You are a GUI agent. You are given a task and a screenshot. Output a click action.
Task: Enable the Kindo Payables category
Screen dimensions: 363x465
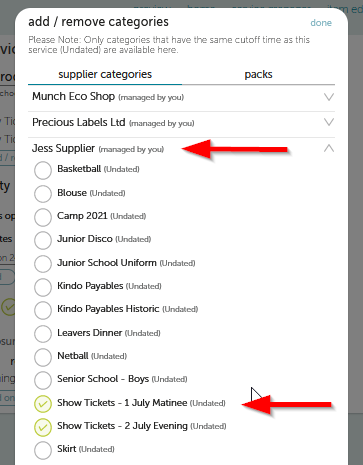[43, 287]
